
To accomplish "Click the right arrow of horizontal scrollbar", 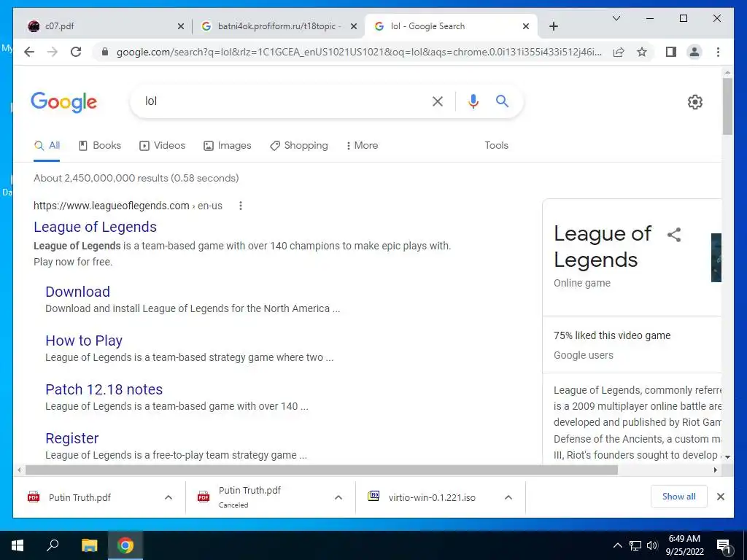I will click(715, 470).
